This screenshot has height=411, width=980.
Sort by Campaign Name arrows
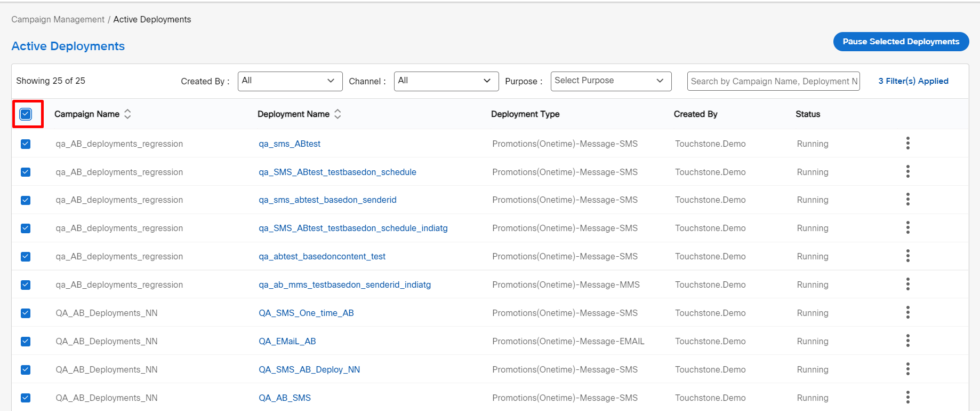point(127,114)
